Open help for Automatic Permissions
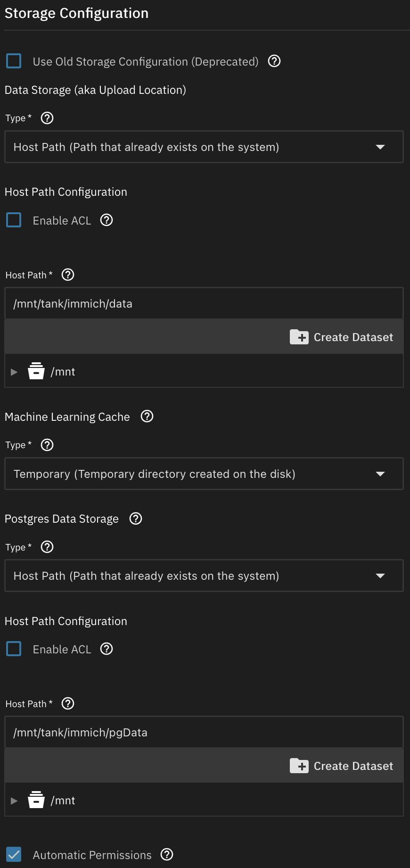The image size is (410, 868). pos(167,854)
